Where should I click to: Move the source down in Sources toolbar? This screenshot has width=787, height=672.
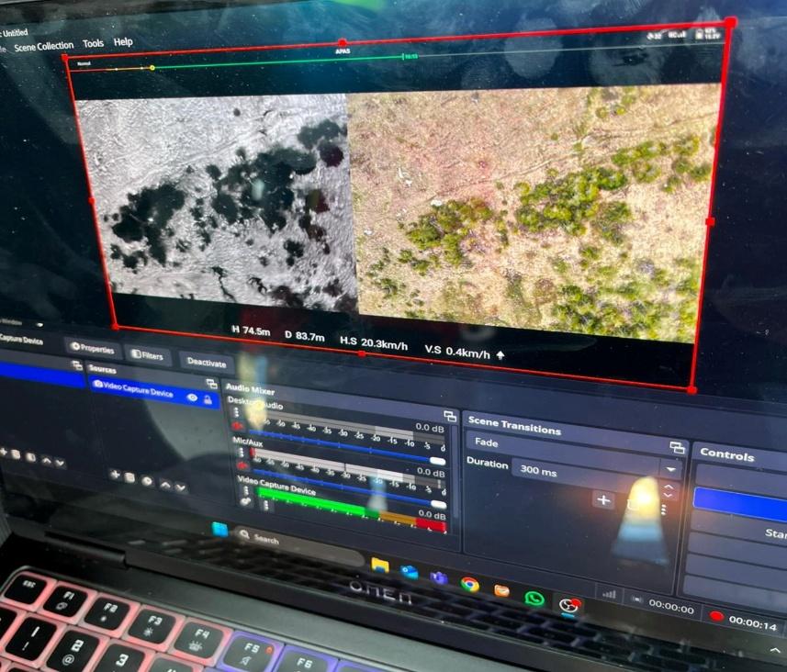[180, 487]
